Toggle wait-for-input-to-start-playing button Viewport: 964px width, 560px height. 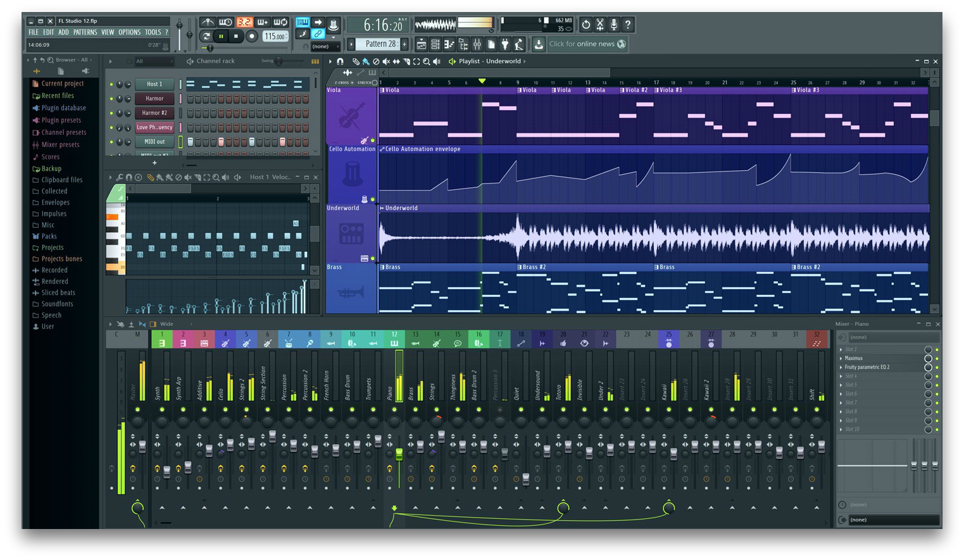pos(226,22)
